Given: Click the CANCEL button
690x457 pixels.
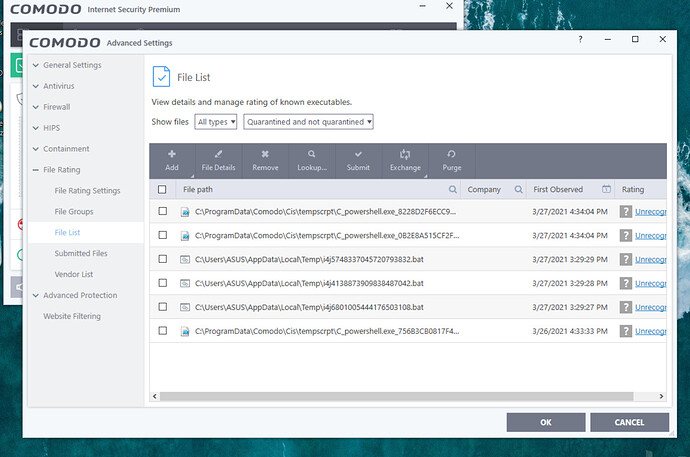Looking at the screenshot, I should [x=629, y=422].
